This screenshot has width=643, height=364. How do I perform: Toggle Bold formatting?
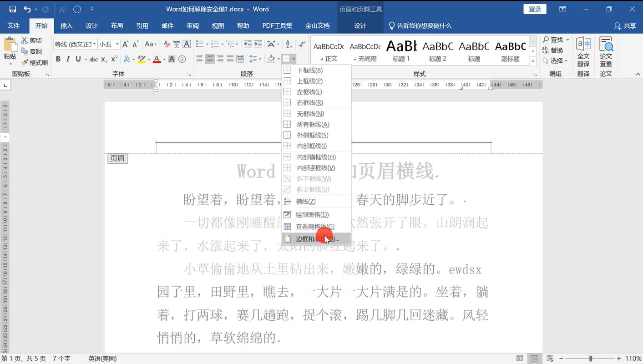point(58,59)
